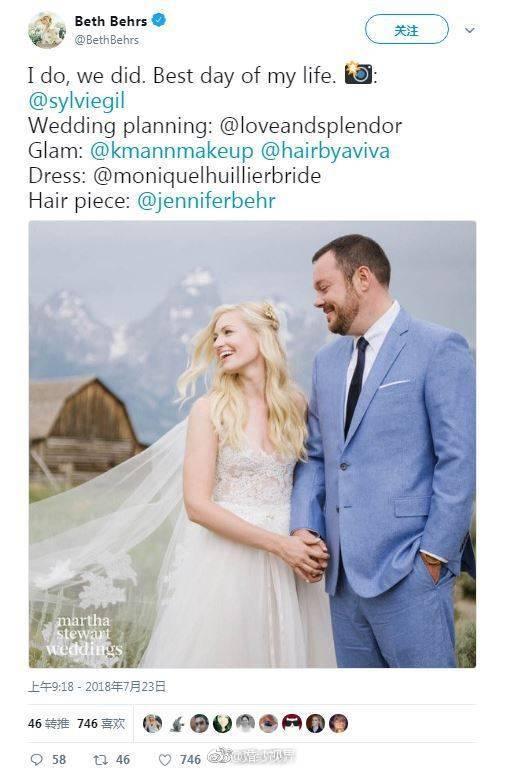Click the @BethBehrs handle
Viewport: 506px width, 771px height.
[106, 40]
